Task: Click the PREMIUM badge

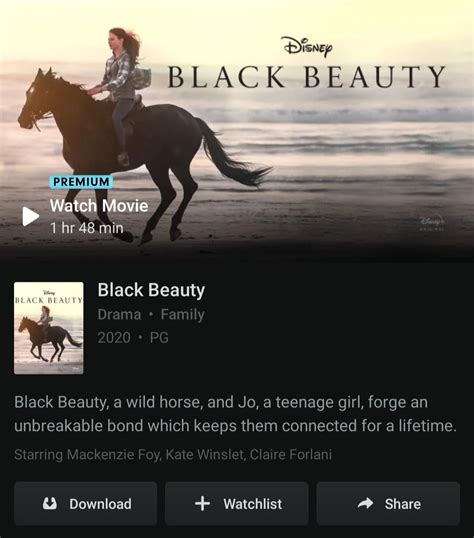Action: click(x=81, y=182)
